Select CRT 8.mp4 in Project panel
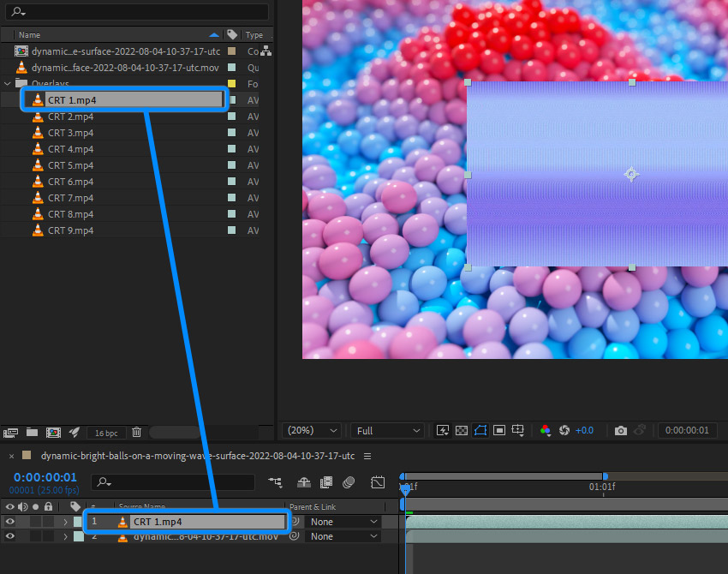Image resolution: width=728 pixels, height=574 pixels. [70, 214]
